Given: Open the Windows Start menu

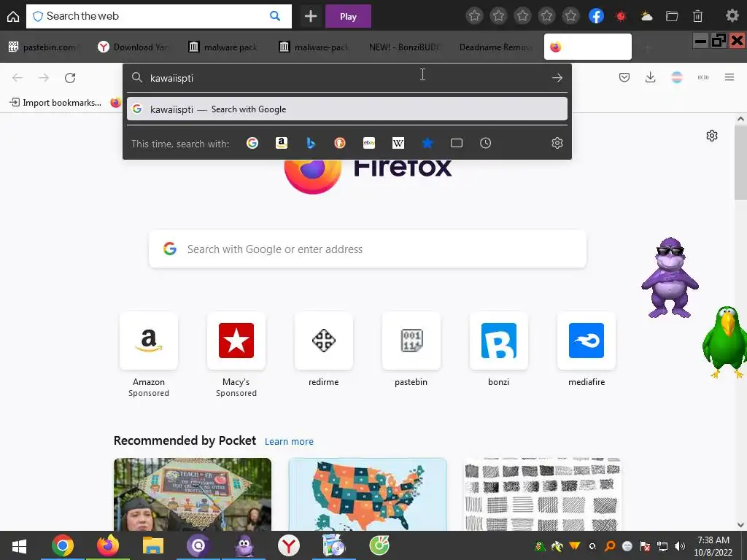Looking at the screenshot, I should [18, 545].
